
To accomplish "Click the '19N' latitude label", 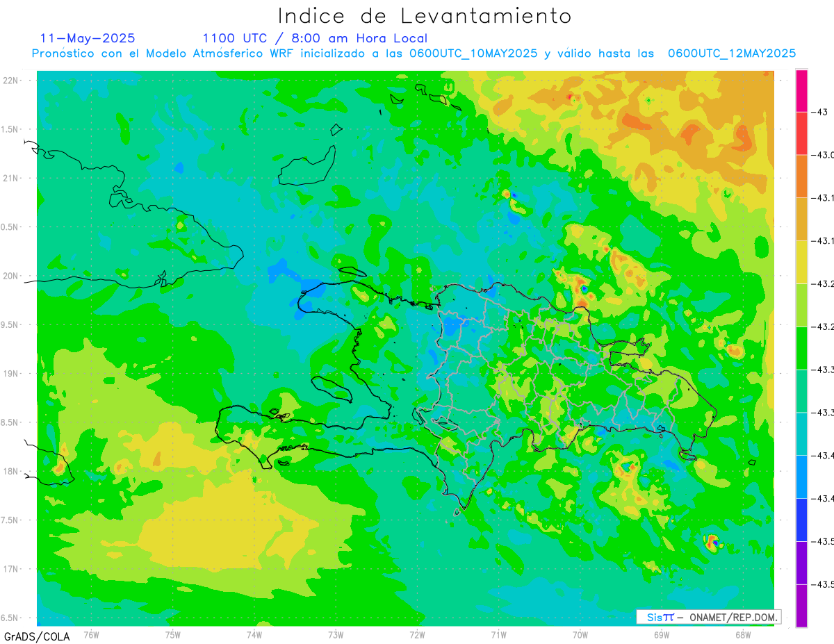I will 11,374.
